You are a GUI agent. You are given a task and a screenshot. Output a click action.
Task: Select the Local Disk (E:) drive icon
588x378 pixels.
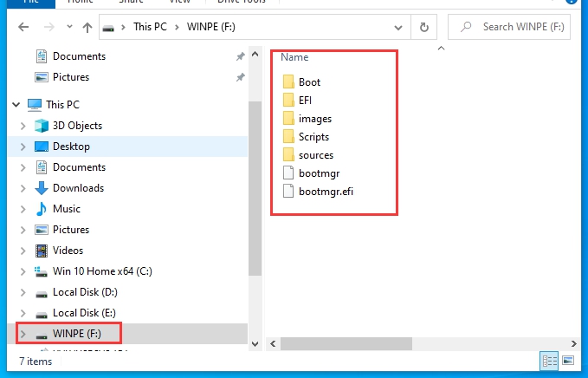[x=42, y=315]
